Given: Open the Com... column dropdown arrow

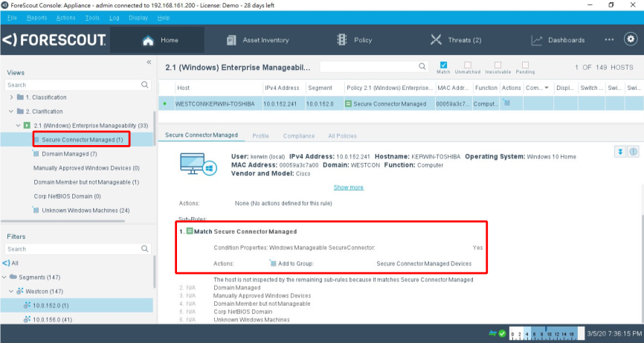Looking at the screenshot, I should [x=547, y=88].
